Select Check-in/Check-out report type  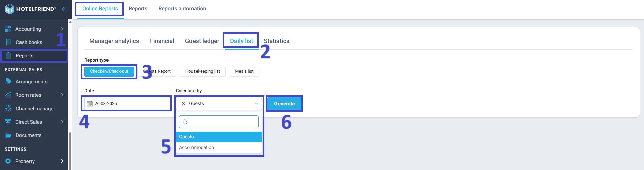109,71
